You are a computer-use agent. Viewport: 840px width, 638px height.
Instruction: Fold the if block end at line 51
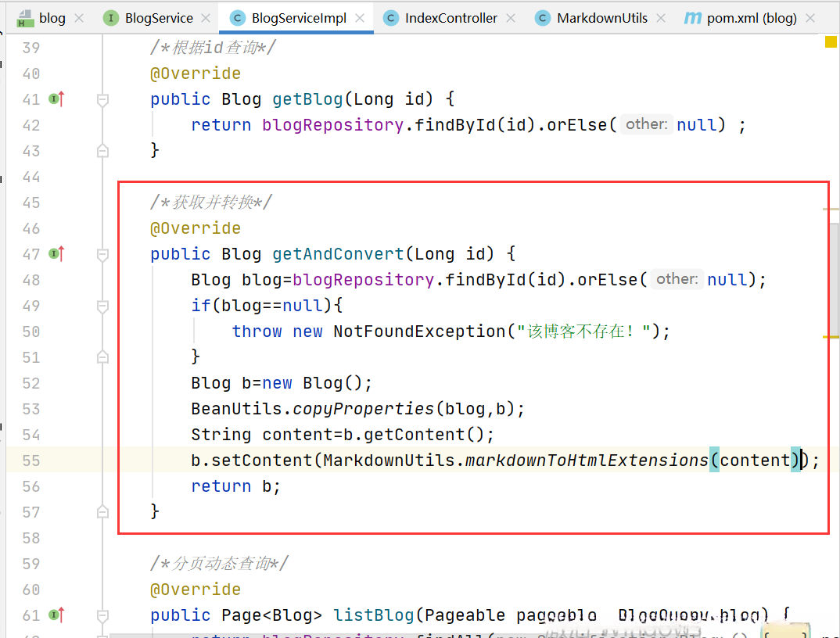103,357
